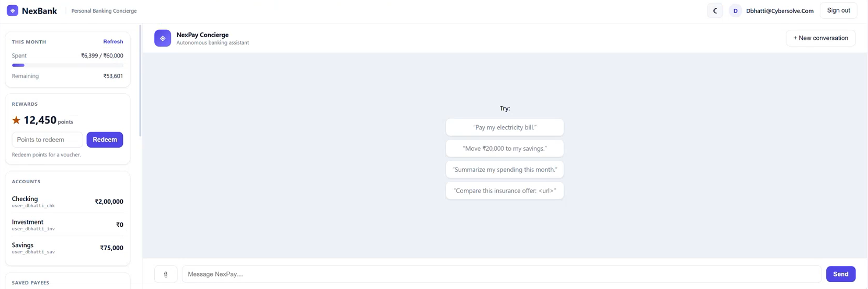Start a new conversation

click(820, 38)
